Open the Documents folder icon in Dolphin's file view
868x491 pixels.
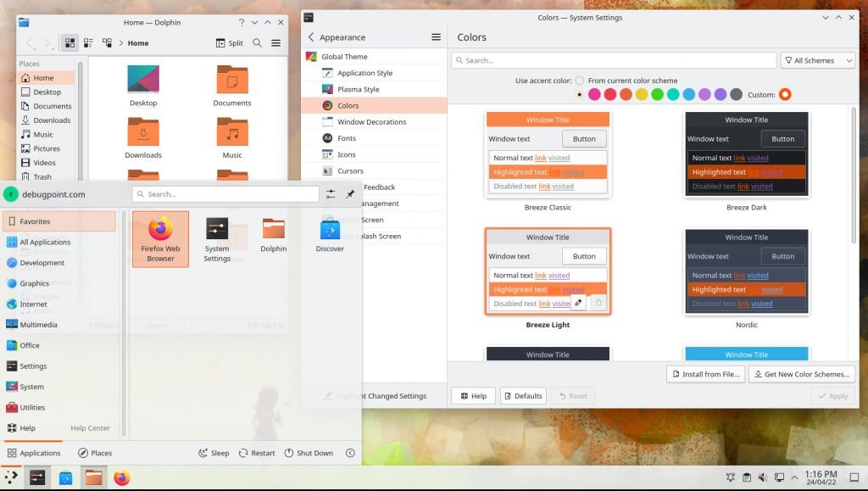pos(232,79)
